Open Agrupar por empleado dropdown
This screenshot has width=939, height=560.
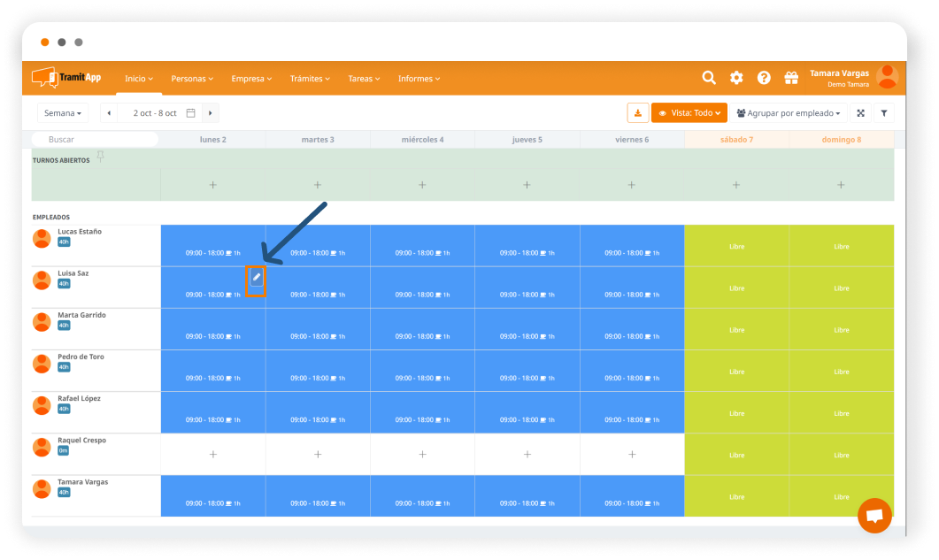click(x=788, y=113)
